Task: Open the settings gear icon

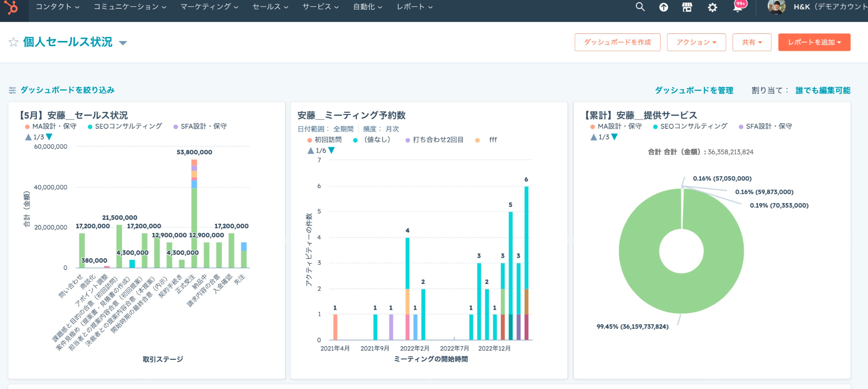Action: 712,7
